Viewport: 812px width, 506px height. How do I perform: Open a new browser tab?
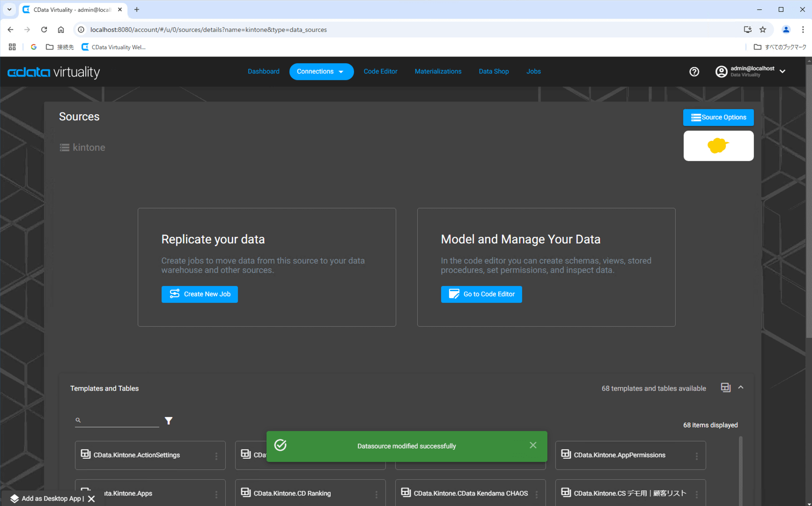[137, 9]
